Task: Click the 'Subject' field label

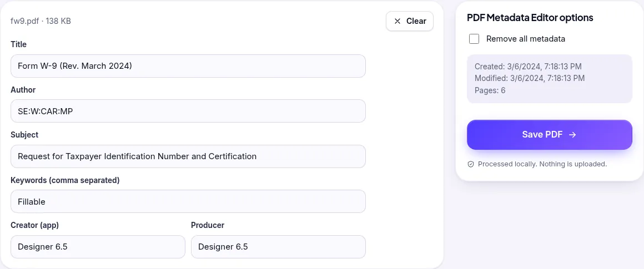Action: click(x=24, y=135)
